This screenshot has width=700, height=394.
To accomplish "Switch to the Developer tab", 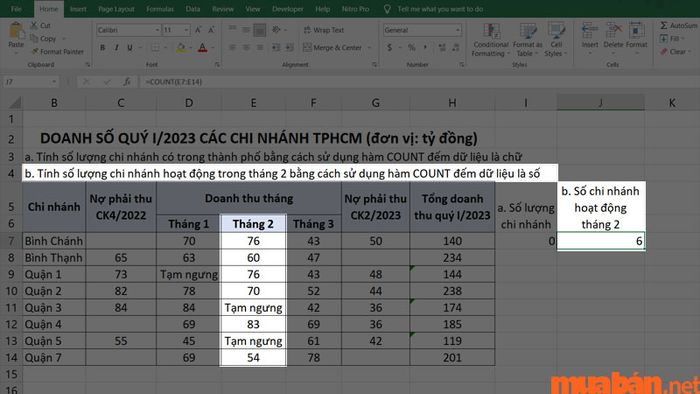I will point(288,9).
